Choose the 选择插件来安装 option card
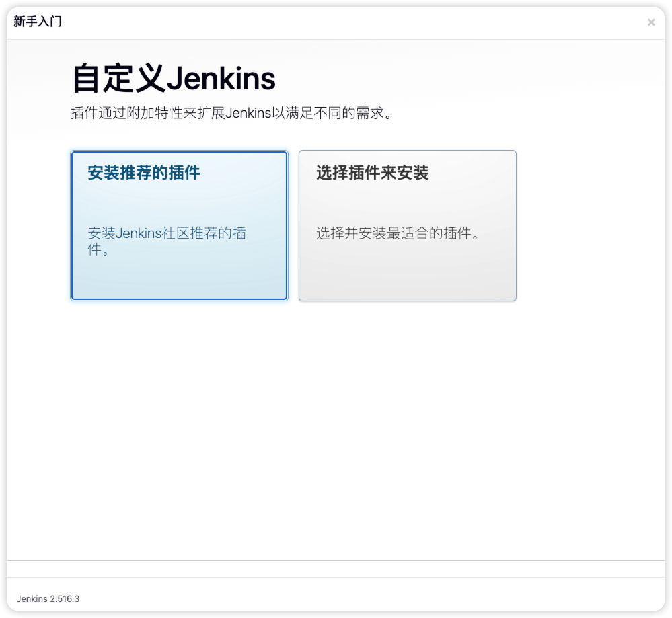The height and width of the screenshot is (618, 672). click(x=408, y=225)
